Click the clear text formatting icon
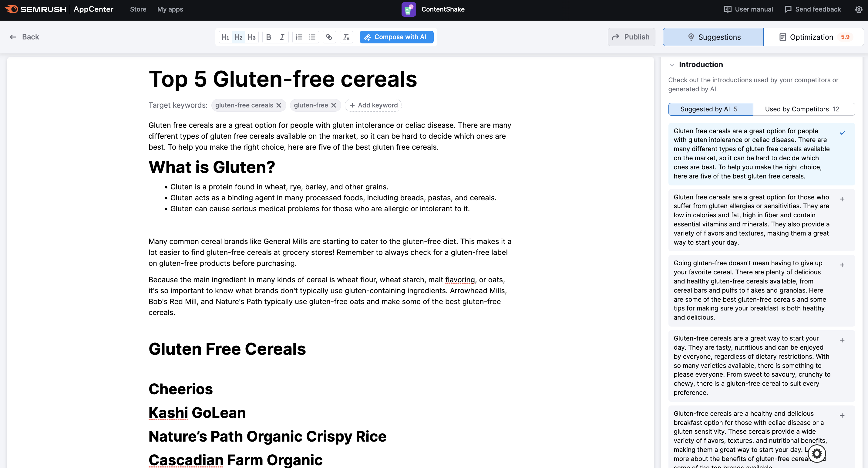Image resolution: width=868 pixels, height=468 pixels. (x=346, y=37)
